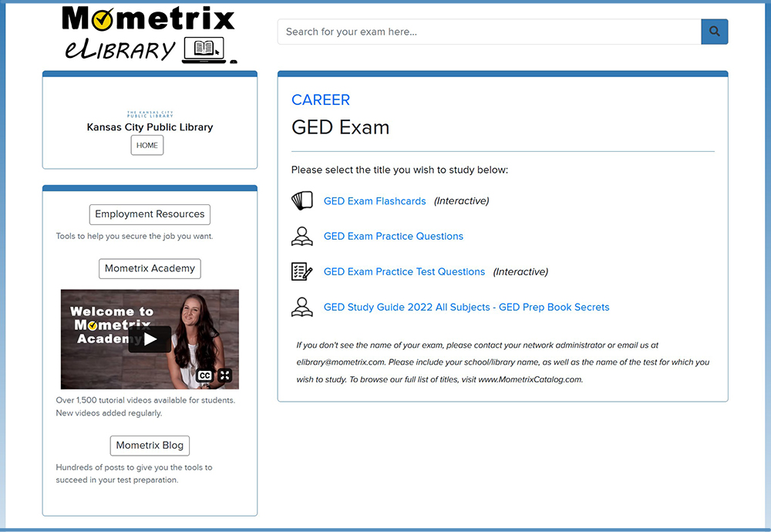
Task: Click the reader icon beside GED Exam Practice Questions
Action: (x=302, y=236)
